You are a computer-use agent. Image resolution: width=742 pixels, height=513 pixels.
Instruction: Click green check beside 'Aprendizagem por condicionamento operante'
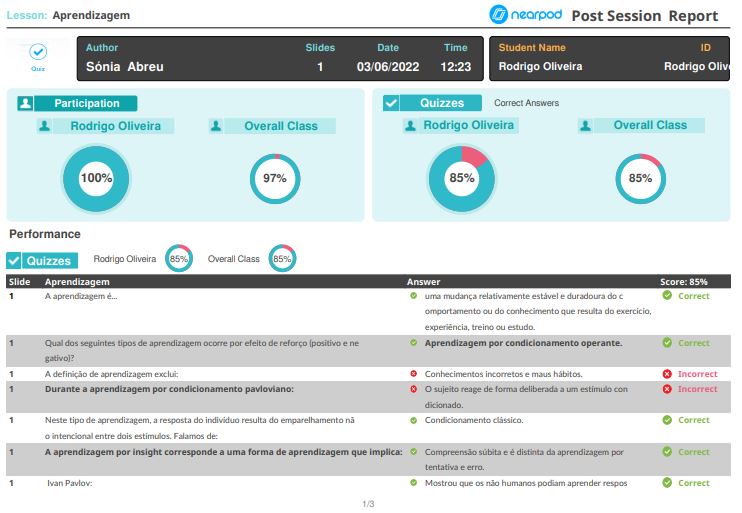pos(414,342)
